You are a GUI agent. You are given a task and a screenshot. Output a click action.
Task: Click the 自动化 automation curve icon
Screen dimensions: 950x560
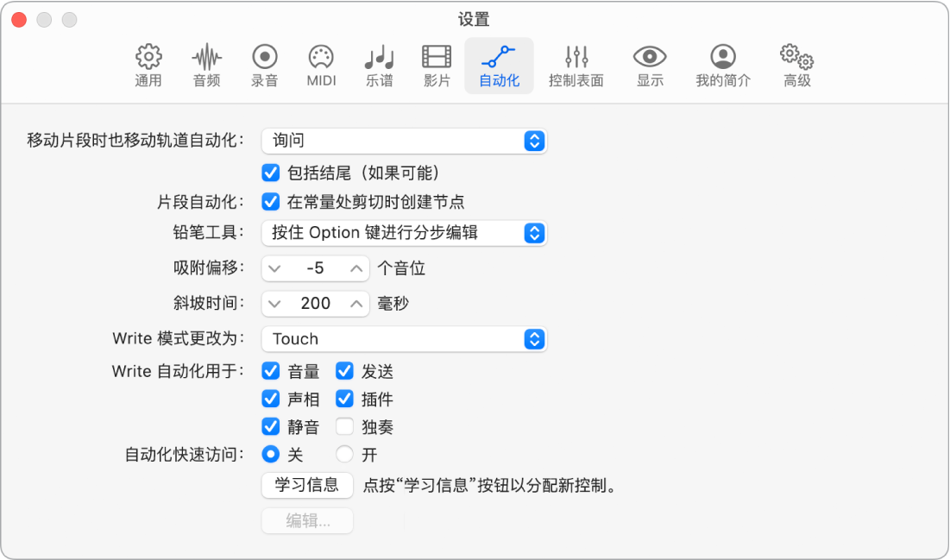coord(500,57)
